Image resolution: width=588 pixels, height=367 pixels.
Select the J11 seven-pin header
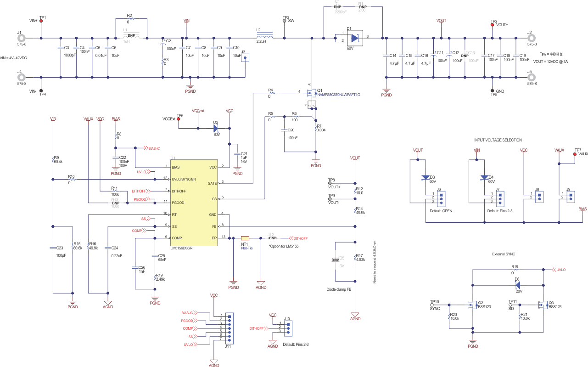click(x=229, y=328)
